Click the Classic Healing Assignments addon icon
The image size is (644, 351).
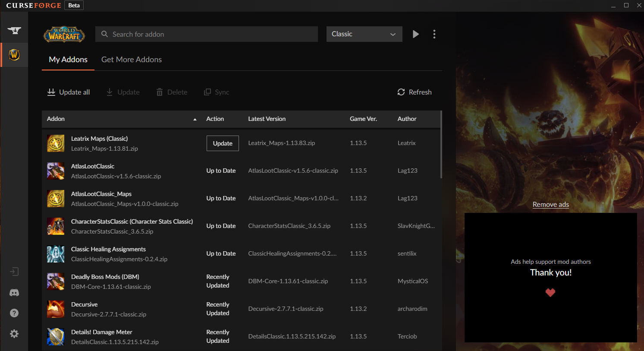(56, 254)
